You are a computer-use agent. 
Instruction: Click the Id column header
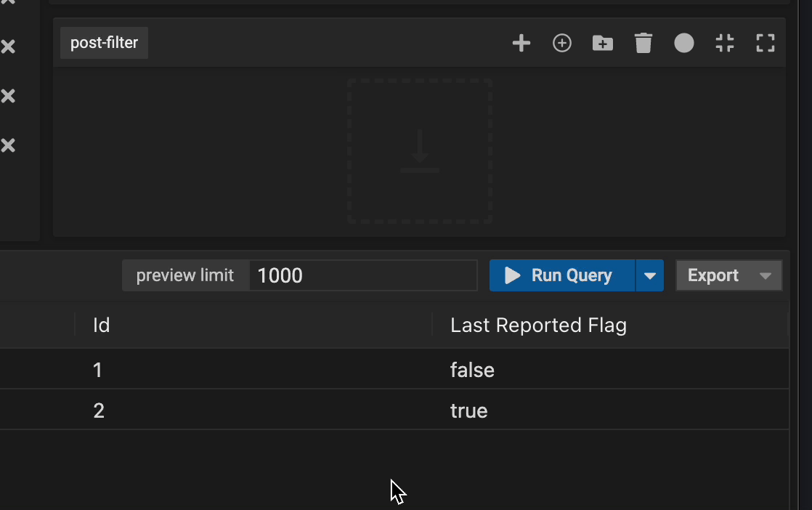[253, 325]
